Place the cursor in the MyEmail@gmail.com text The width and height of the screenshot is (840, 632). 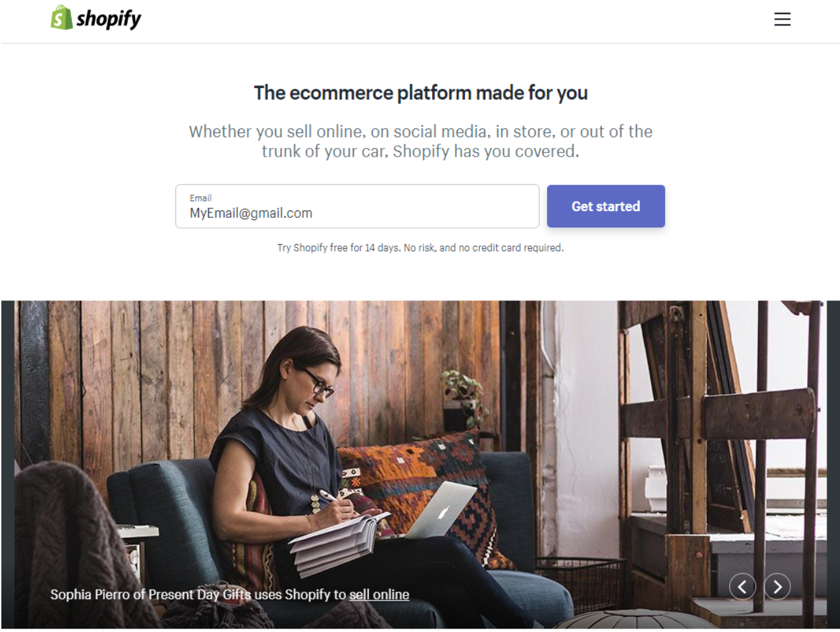251,214
